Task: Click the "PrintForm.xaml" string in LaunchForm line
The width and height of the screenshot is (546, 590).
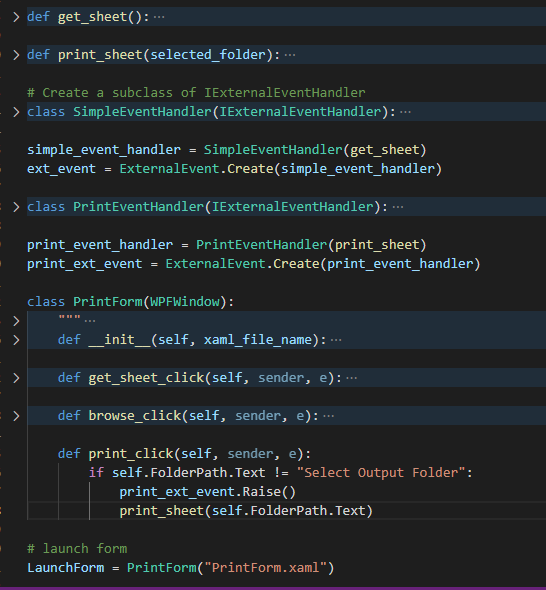Action: pos(265,567)
